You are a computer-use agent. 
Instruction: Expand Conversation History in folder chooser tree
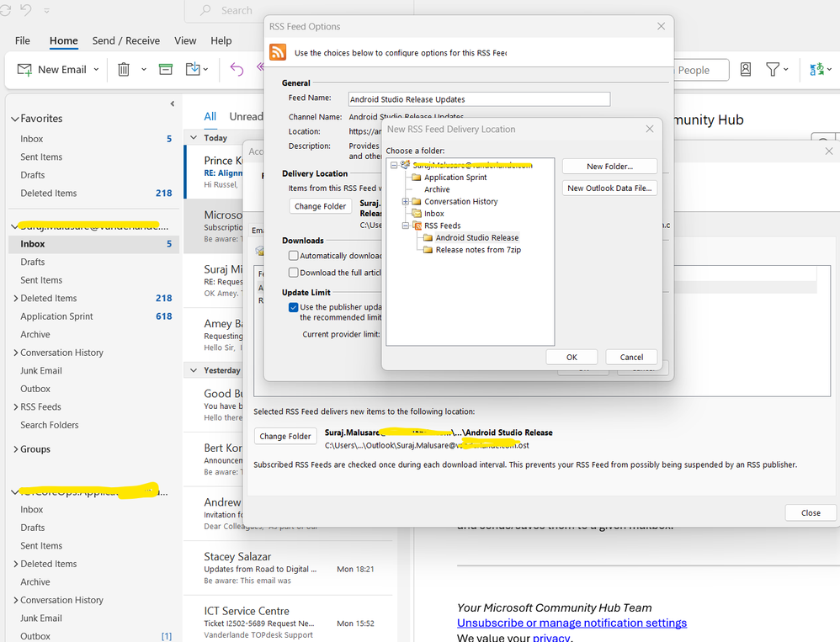tap(406, 201)
